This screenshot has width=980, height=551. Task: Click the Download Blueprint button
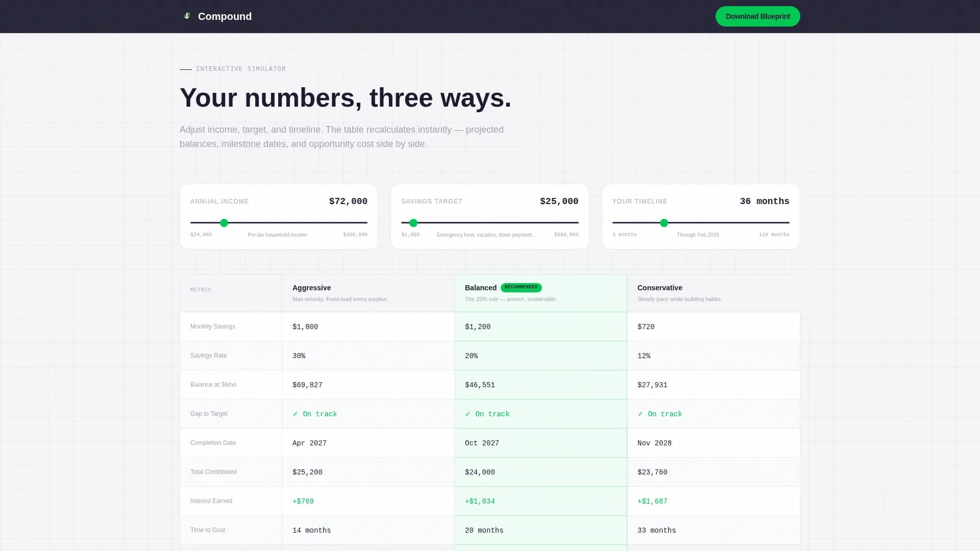click(757, 16)
